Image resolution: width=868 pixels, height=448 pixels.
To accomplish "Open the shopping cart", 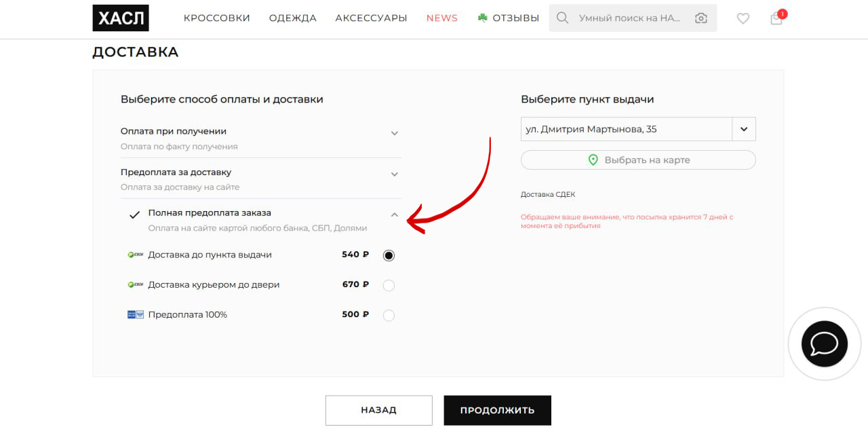I will point(776,18).
